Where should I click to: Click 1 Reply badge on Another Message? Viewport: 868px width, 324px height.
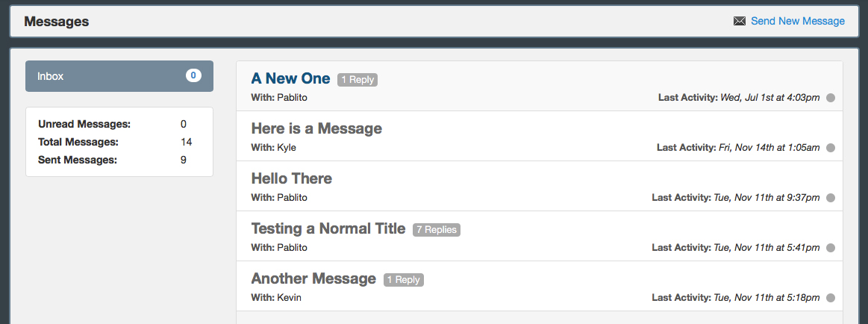404,280
